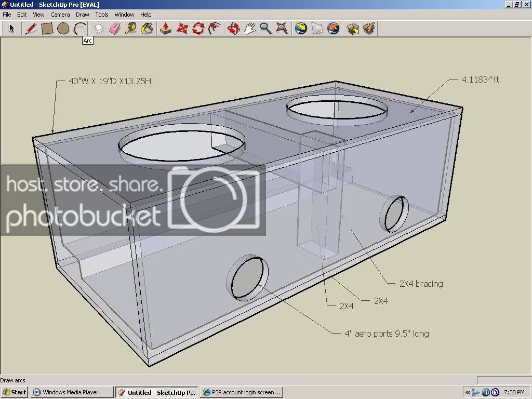
Task: Activate the Orbit camera tool
Action: pos(233,28)
